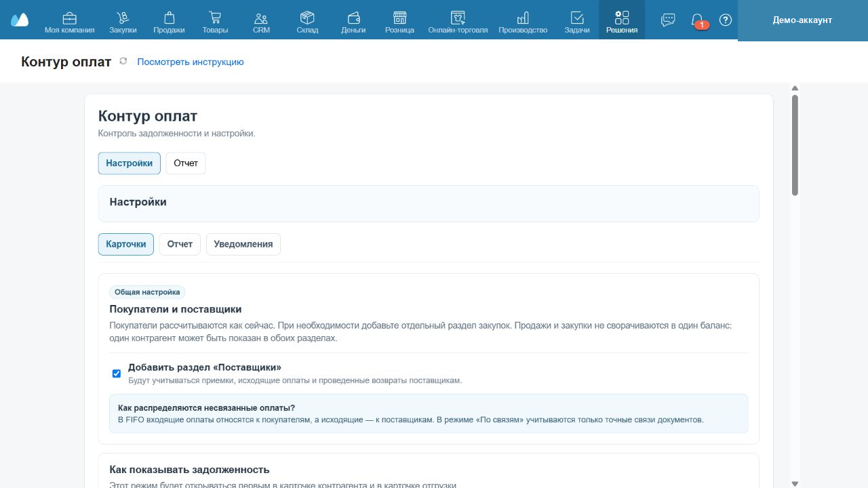Viewport: 868px width, 488px height.
Task: Open the Задачи tasks section
Action: (x=577, y=22)
